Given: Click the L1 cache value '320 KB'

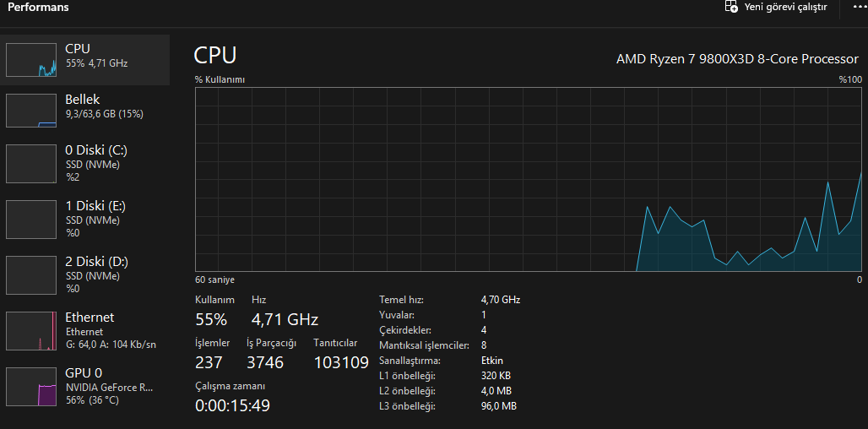Looking at the screenshot, I should [496, 376].
